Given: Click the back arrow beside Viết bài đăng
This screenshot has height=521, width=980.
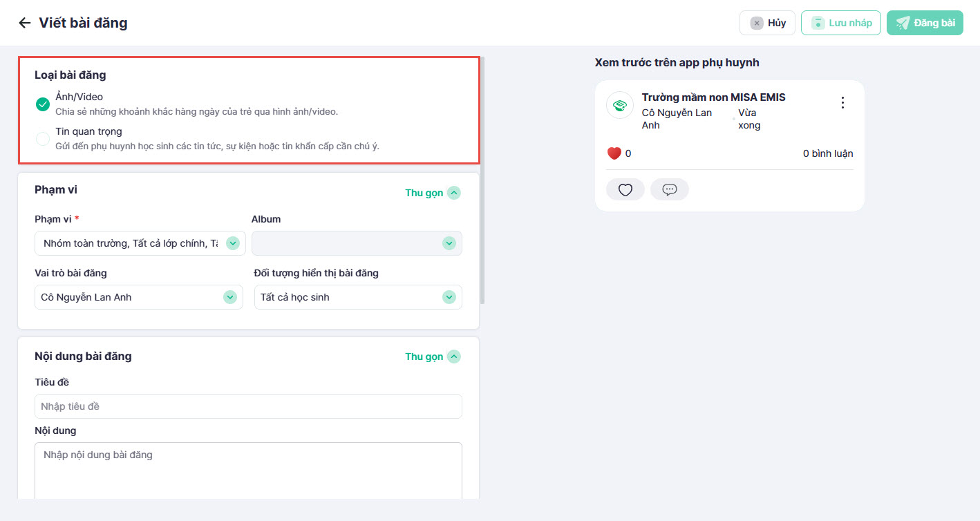Looking at the screenshot, I should coord(25,23).
